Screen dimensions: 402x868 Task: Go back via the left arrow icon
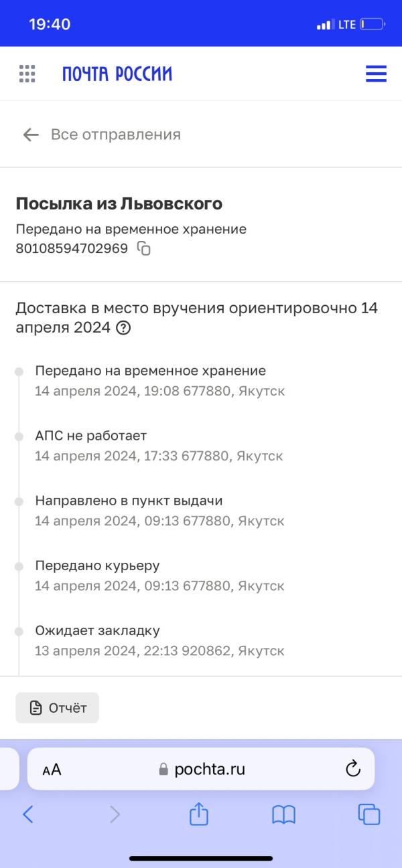click(31, 135)
